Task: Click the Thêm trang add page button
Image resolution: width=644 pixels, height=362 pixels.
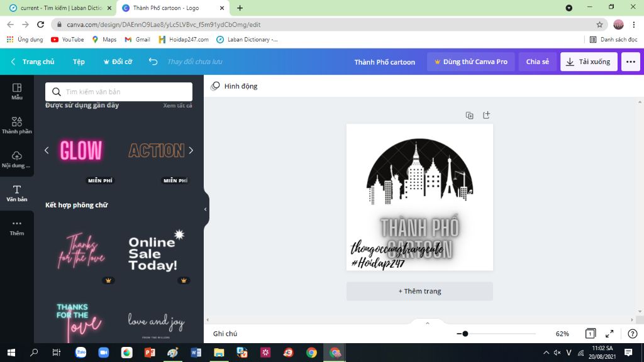Action: click(419, 291)
